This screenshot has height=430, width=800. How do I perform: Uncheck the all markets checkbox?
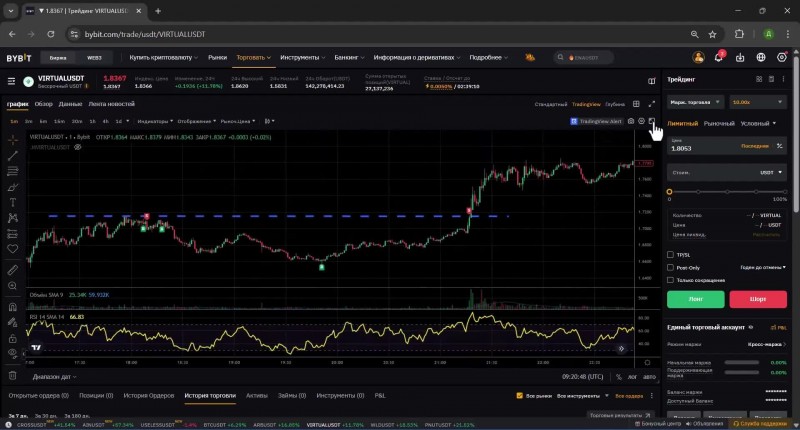[x=519, y=395]
